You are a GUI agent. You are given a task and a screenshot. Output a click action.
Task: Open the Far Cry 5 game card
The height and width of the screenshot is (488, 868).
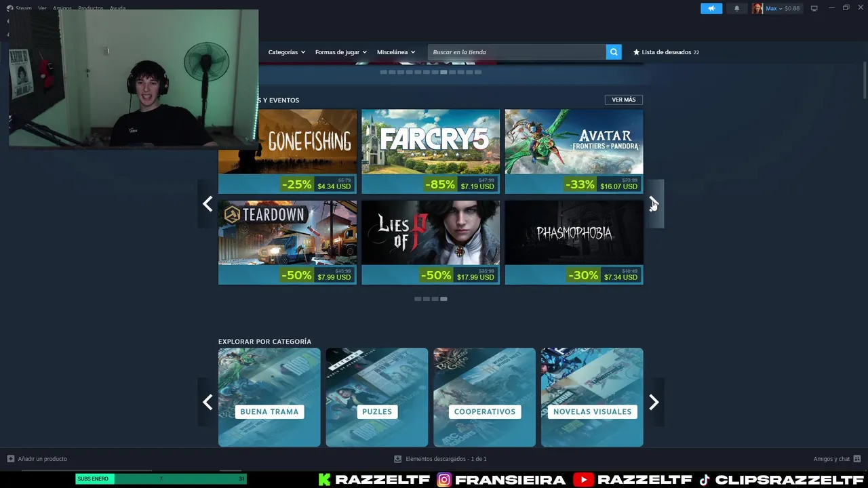tap(431, 151)
